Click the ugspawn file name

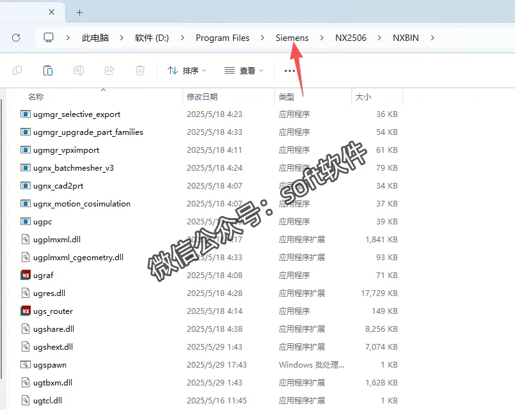50,365
